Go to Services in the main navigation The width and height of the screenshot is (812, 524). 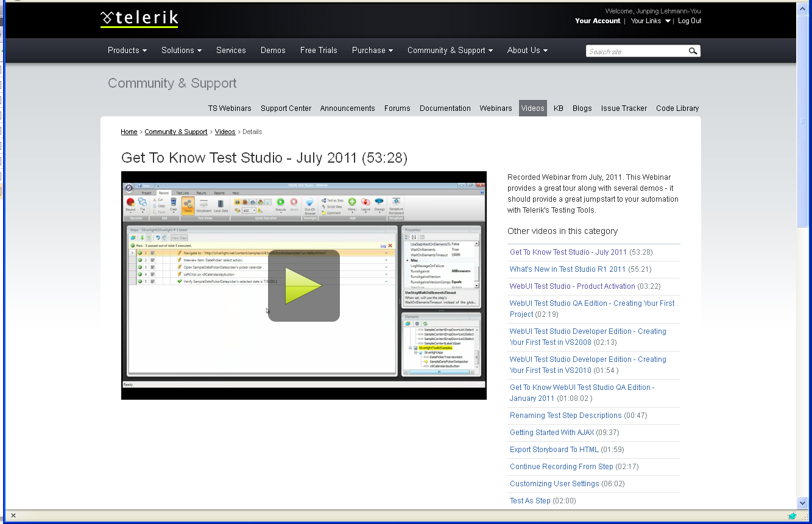pos(231,51)
